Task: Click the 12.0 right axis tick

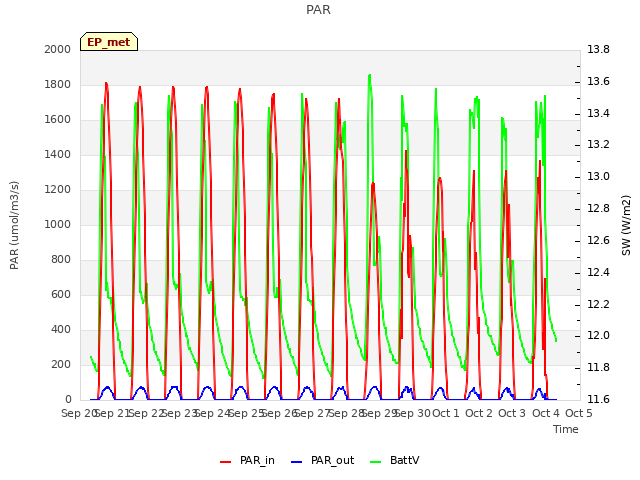Action: (x=598, y=336)
